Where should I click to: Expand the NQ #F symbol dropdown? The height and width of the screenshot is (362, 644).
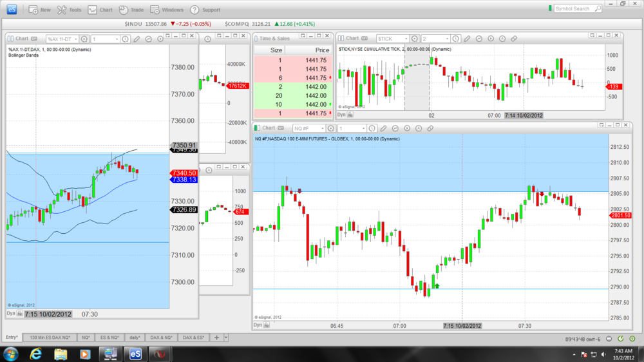(x=323, y=129)
